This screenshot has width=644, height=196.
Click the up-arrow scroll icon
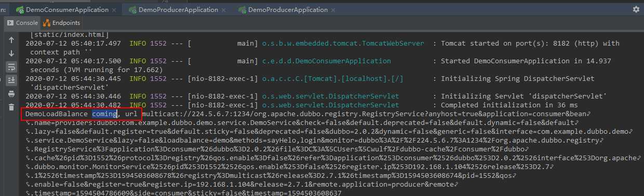[x=11, y=40]
